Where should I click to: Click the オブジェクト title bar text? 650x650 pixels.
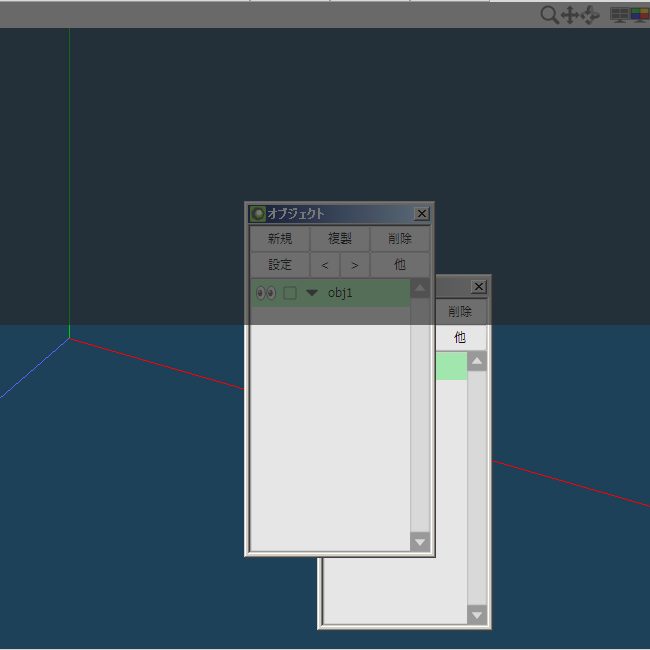pyautogui.click(x=296, y=214)
